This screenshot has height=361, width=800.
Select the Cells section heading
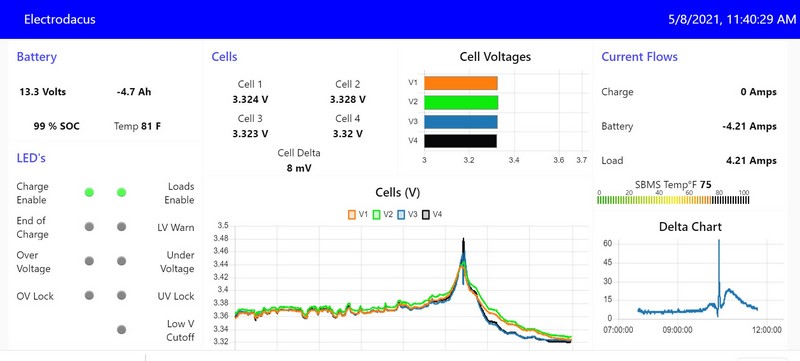pos(224,57)
